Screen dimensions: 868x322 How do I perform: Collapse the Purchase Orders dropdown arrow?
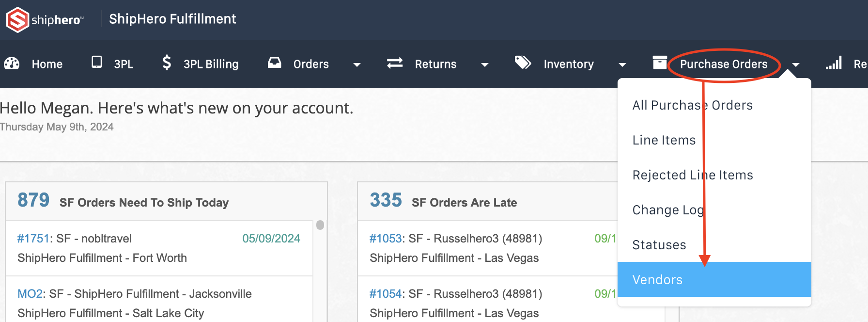coord(795,64)
